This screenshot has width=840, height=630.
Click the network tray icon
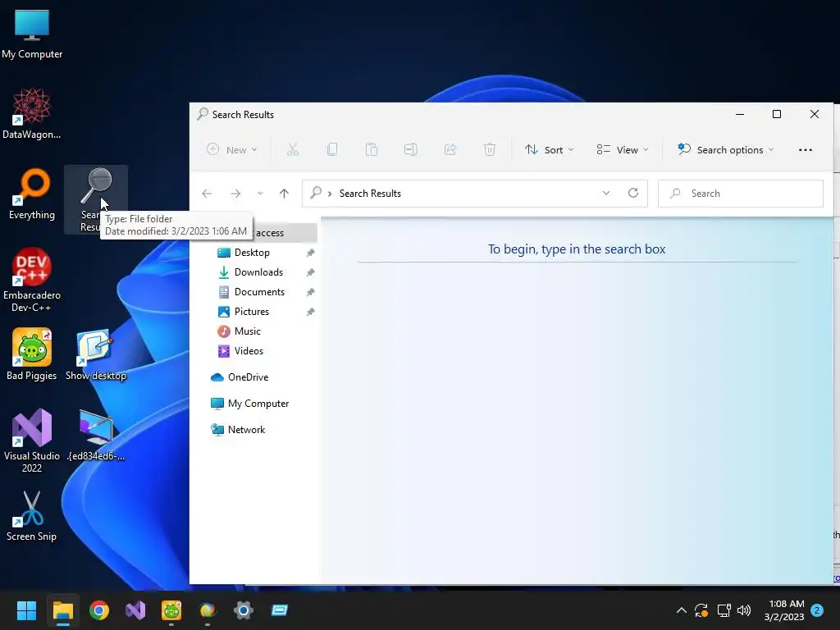724,610
